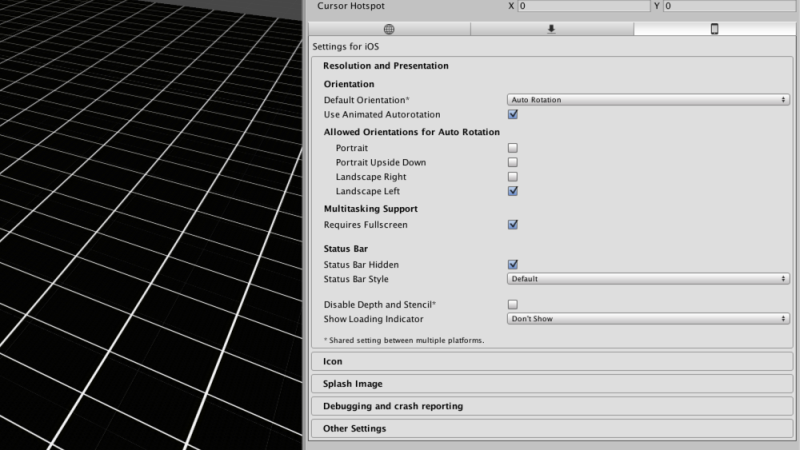Collapse Resolution and Presentation section header
This screenshot has width=800, height=450.
click(x=386, y=66)
